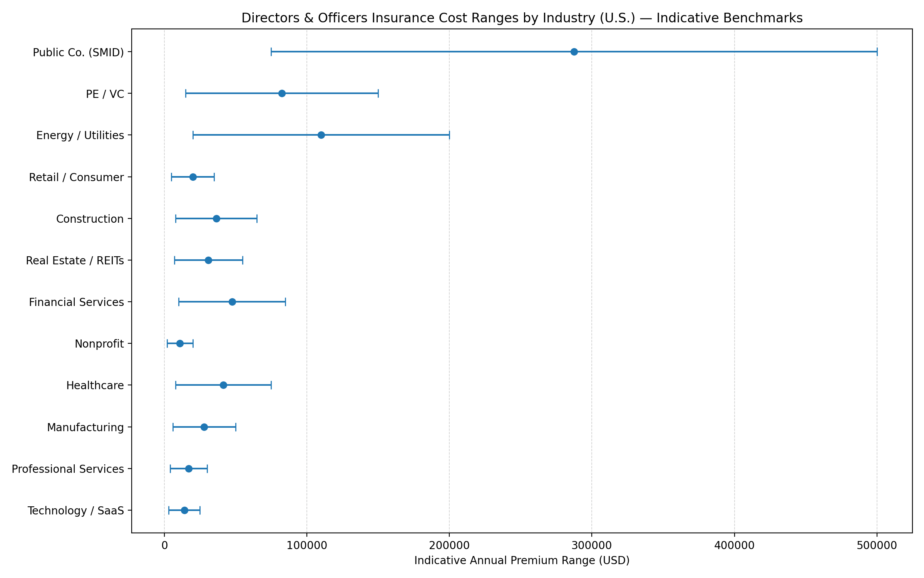Select the Retail / Consumer data point
924x578 pixels.
tap(192, 176)
